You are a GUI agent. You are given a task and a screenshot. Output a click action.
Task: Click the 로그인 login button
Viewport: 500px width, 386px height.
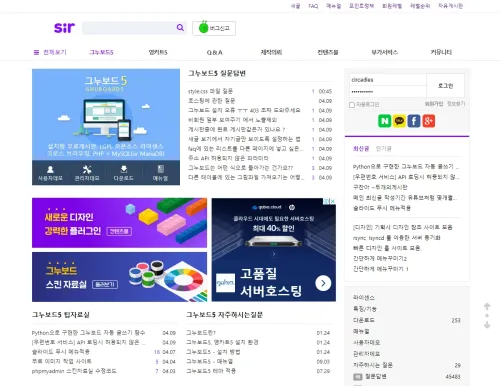pyautogui.click(x=445, y=86)
